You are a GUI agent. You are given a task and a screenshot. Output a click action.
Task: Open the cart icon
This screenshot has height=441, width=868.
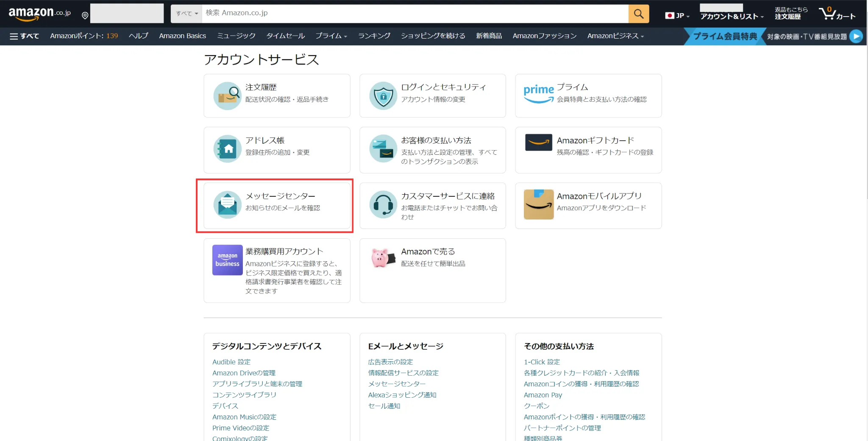click(837, 14)
